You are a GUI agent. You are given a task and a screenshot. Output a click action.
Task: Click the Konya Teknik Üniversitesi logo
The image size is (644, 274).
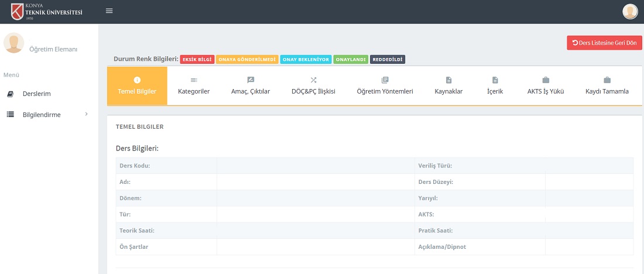pyautogui.click(x=46, y=11)
